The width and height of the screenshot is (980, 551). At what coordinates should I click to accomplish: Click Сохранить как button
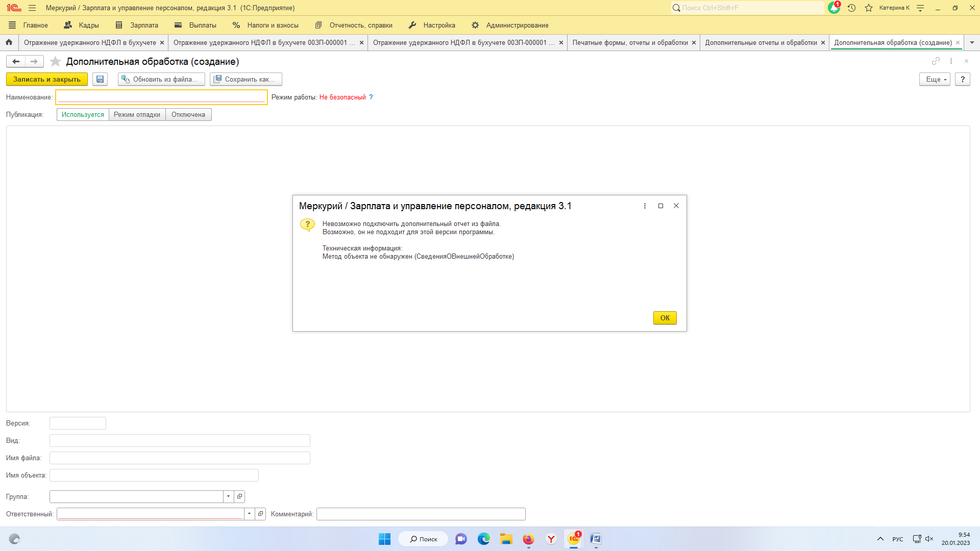[x=246, y=79]
